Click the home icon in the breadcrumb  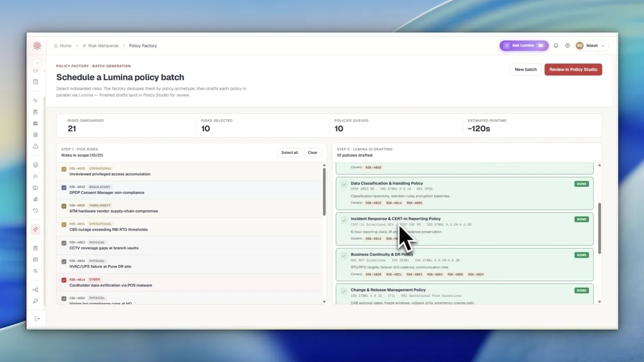(56, 46)
